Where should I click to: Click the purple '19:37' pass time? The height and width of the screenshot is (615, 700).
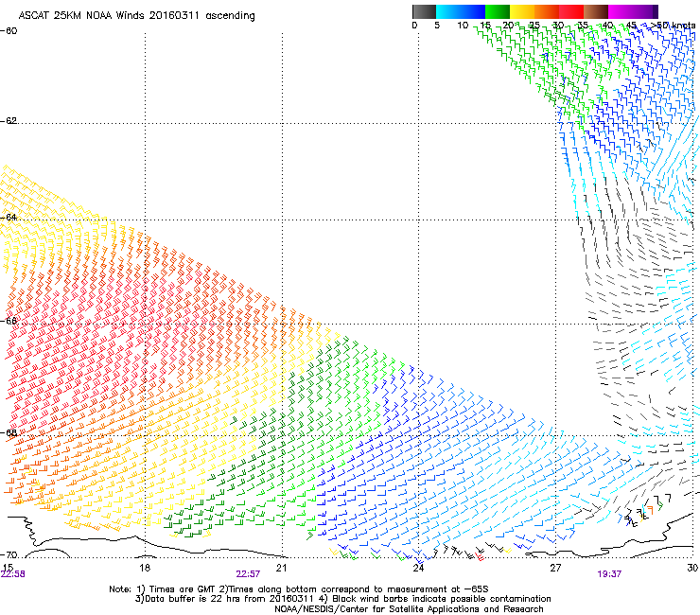tap(609, 574)
